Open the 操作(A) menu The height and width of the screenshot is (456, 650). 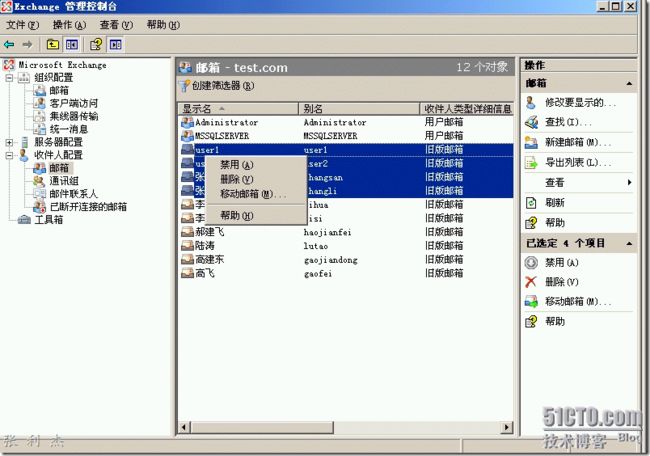(69, 25)
